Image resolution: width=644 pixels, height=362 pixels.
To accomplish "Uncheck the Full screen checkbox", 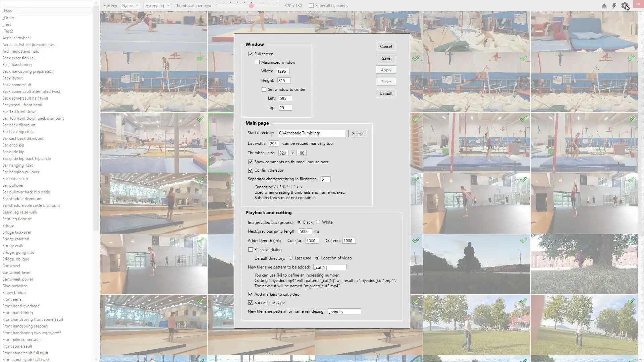I will coord(251,54).
